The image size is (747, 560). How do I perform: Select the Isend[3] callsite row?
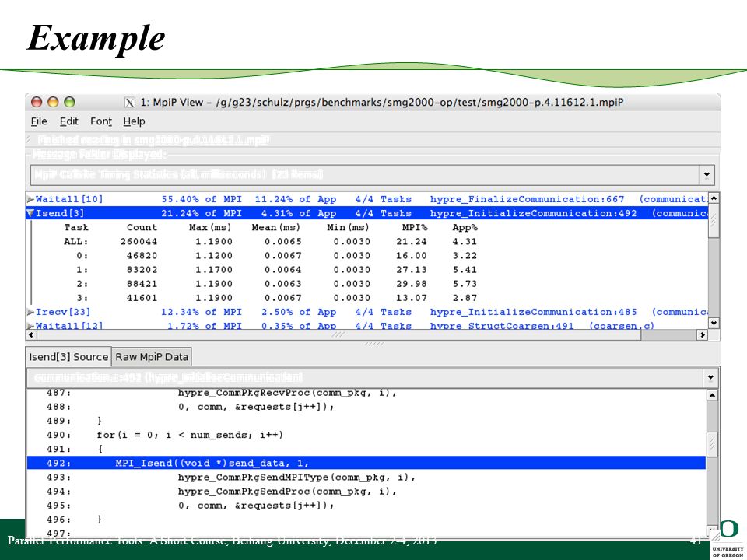click(x=366, y=213)
